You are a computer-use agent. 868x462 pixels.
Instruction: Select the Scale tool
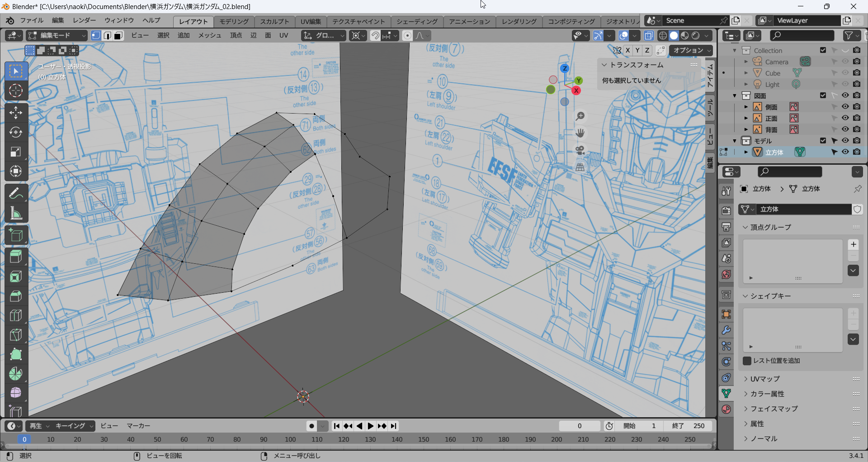tap(16, 152)
